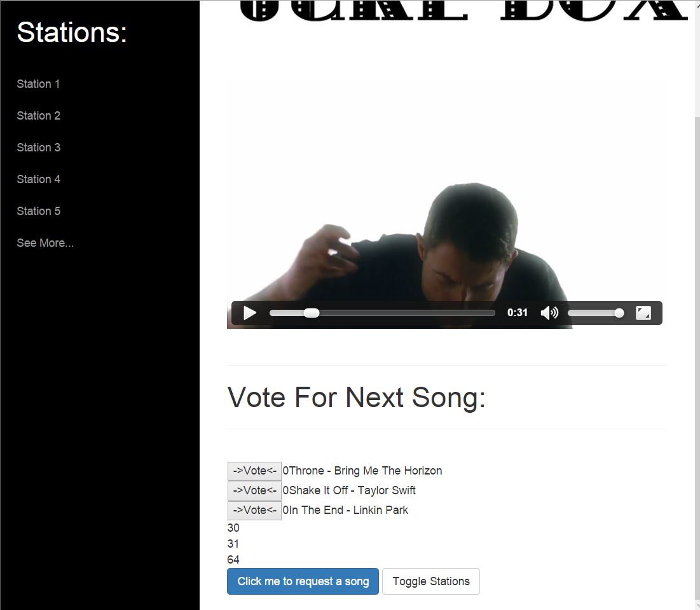Click the unplayed part of the seek bar
This screenshot has height=610, width=700.
pos(406,313)
